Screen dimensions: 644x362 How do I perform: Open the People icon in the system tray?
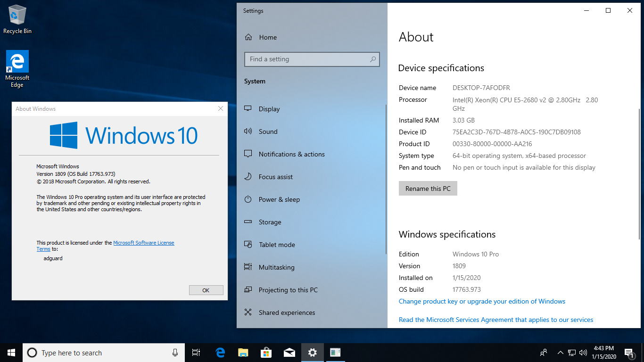[544, 353]
